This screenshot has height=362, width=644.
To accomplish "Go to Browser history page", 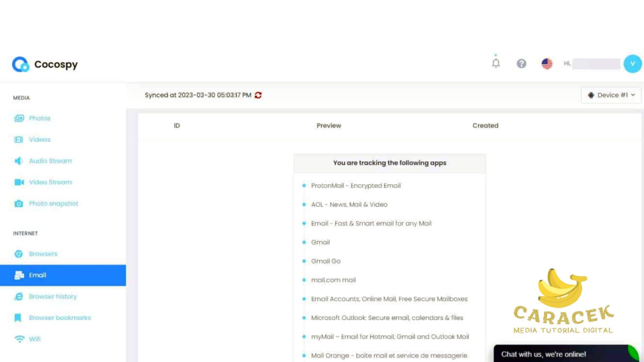I will [53, 297].
